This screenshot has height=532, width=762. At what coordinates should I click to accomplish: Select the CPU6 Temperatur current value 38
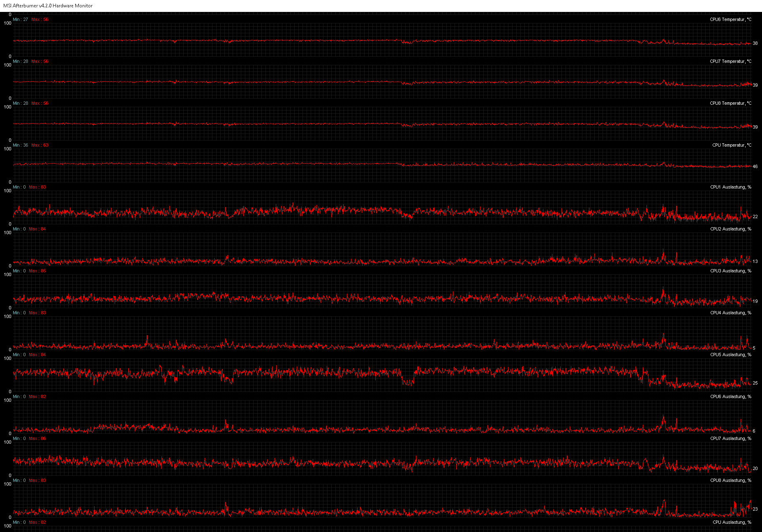coord(755,43)
